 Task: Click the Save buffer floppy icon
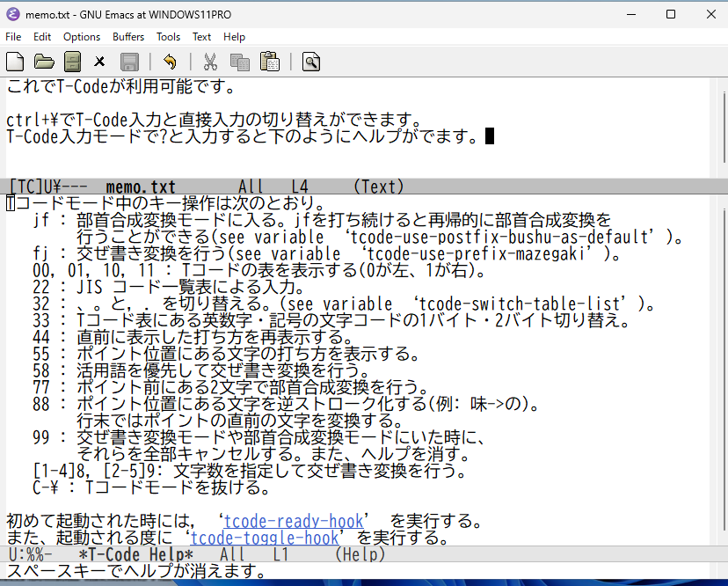tap(129, 62)
